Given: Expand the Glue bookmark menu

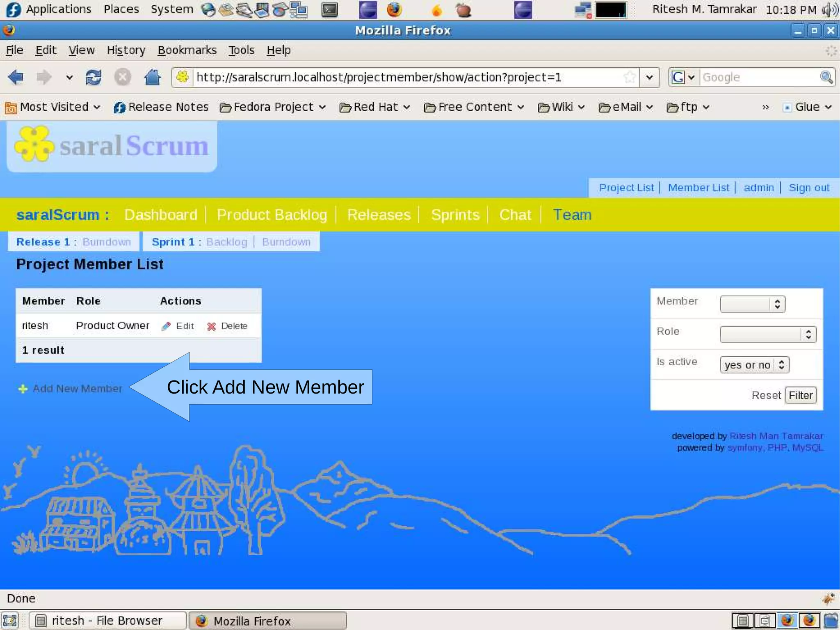Looking at the screenshot, I should coord(807,107).
